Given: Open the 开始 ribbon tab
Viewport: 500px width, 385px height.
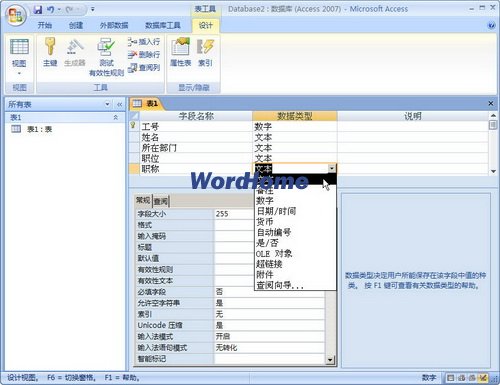Looking at the screenshot, I should 44,25.
